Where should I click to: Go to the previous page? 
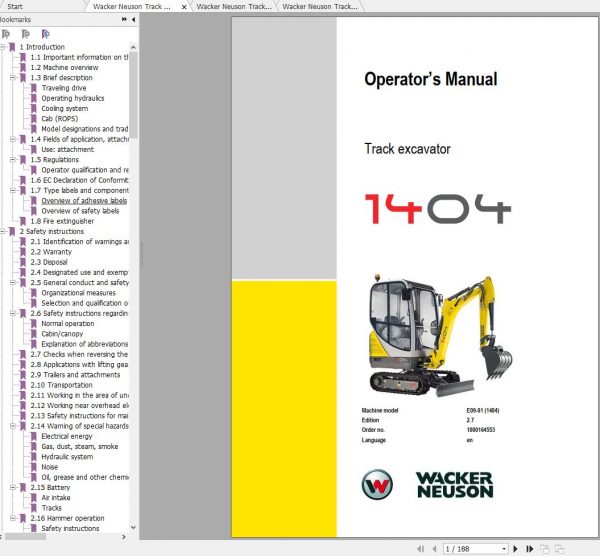[434, 549]
